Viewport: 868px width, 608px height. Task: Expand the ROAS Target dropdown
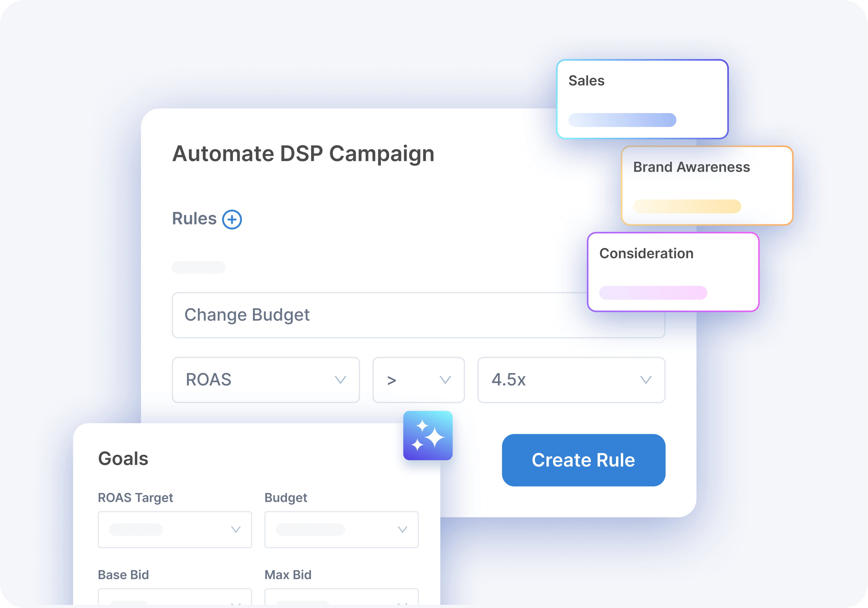point(175,529)
